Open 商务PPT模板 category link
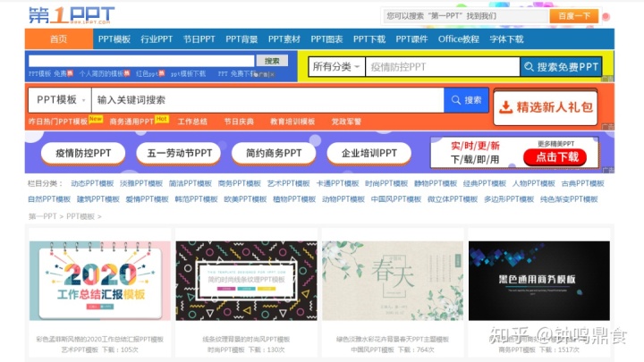Screen dimensions: 644x362 (240, 183)
